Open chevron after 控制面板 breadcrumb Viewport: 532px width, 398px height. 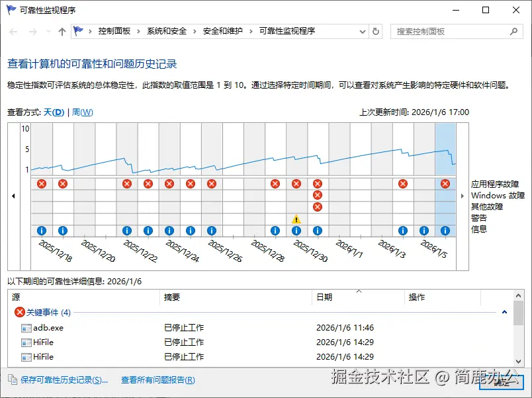point(138,32)
